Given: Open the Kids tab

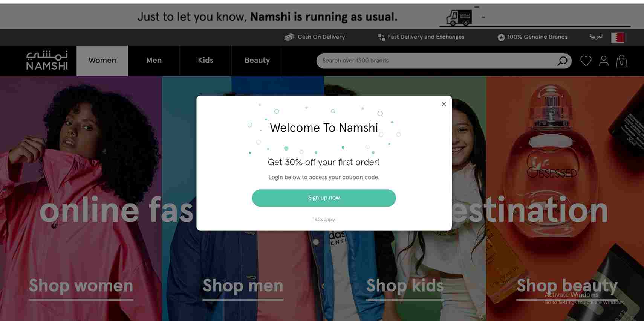Looking at the screenshot, I should click(205, 61).
